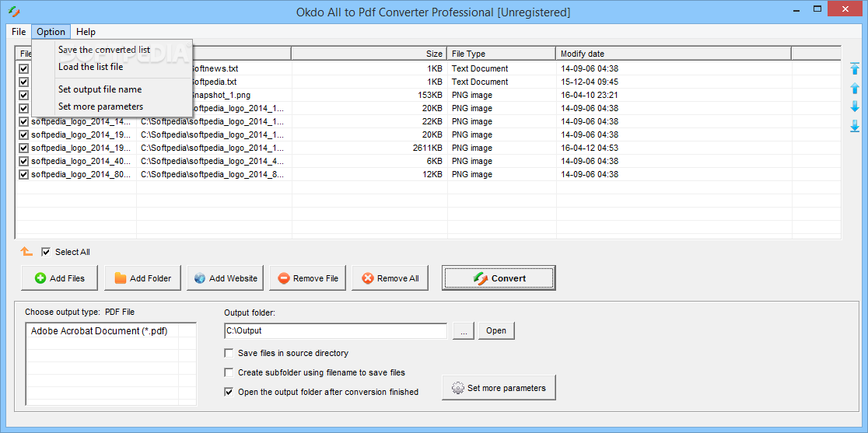The width and height of the screenshot is (868, 433).
Task: Sort list by File Type column header
Action: pyautogui.click(x=501, y=54)
